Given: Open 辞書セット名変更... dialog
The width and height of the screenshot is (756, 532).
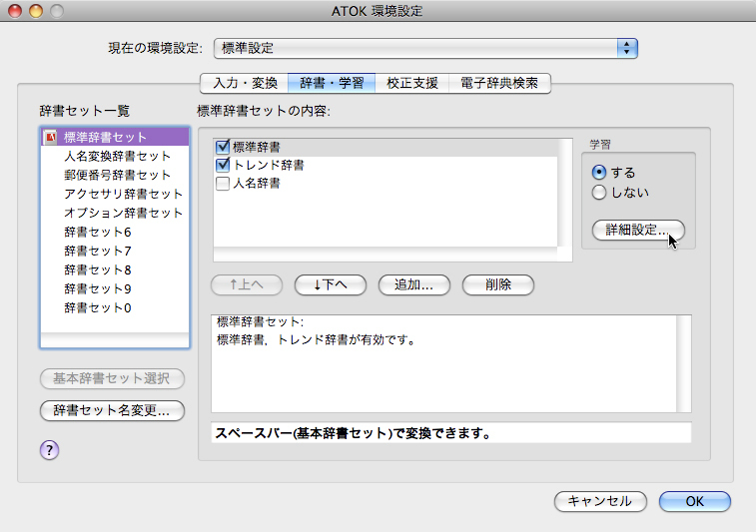Looking at the screenshot, I should click(112, 410).
